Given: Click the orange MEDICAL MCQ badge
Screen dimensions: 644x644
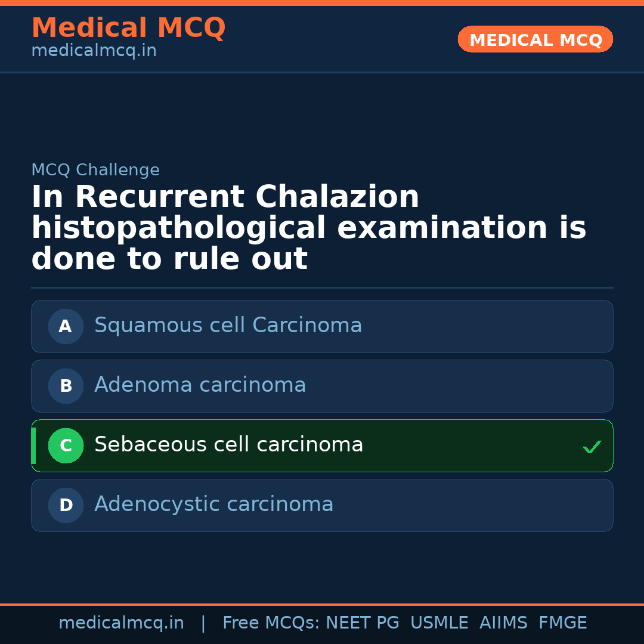Looking at the screenshot, I should (535, 39).
